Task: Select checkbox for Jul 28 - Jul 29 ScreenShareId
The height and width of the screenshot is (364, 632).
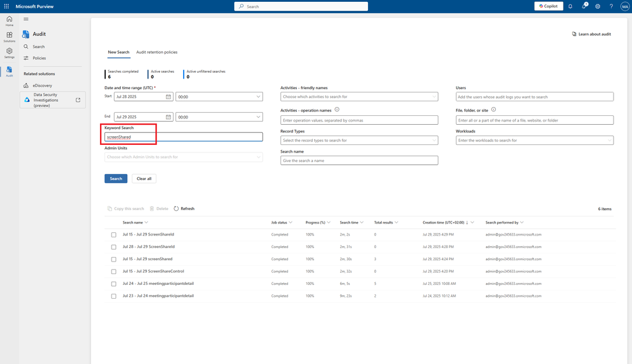Action: pyautogui.click(x=113, y=247)
